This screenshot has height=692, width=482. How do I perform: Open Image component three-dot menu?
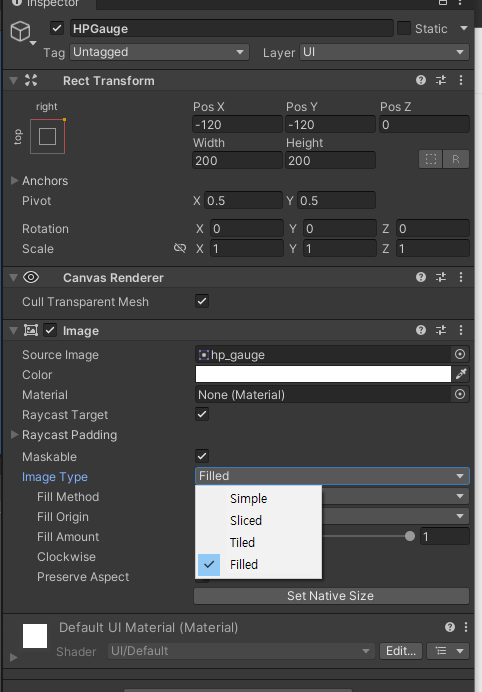tap(461, 330)
